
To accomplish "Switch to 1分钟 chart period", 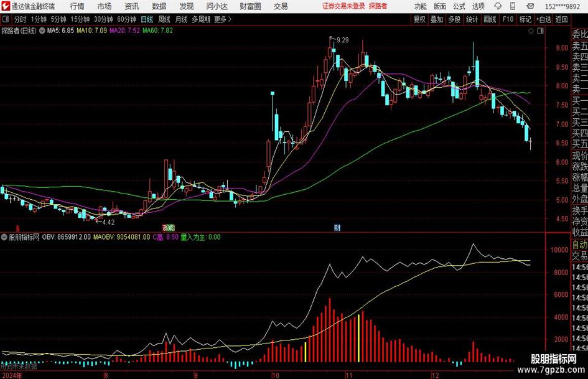I will 38,19.
